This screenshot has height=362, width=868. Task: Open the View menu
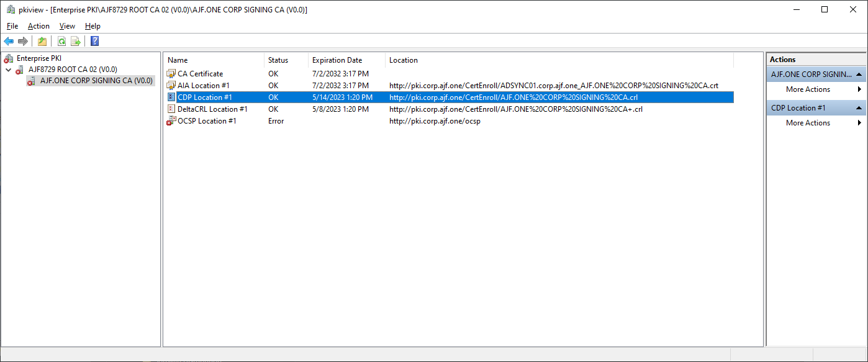66,26
